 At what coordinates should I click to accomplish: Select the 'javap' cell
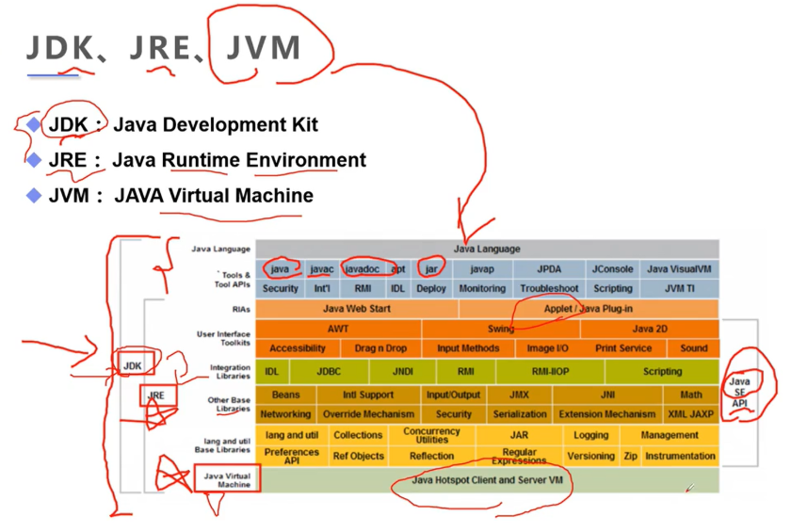coord(482,269)
